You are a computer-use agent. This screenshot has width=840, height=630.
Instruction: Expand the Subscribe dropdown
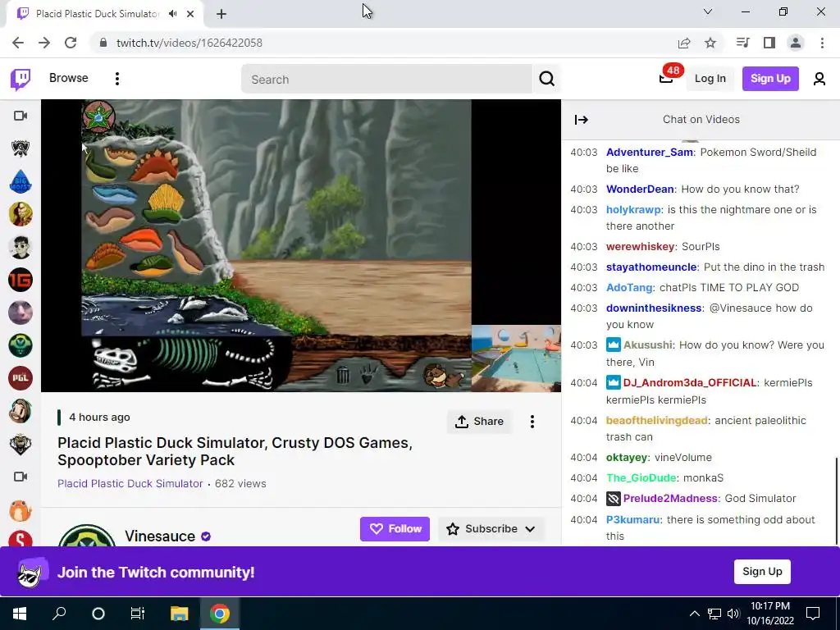pyautogui.click(x=531, y=529)
